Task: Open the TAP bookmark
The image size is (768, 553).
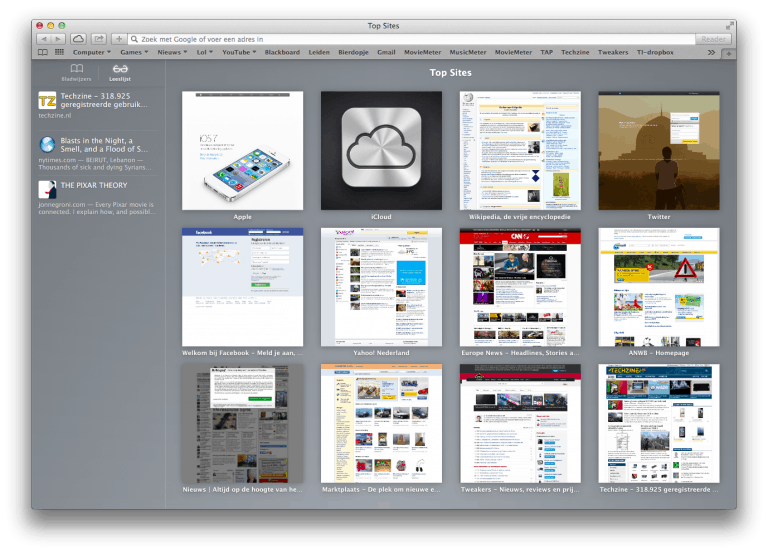Action: (x=547, y=52)
